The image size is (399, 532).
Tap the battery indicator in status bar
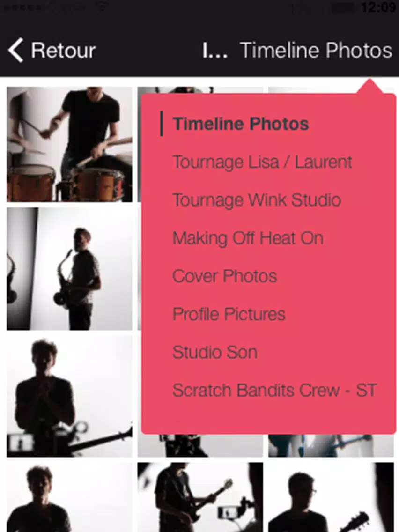343,7
